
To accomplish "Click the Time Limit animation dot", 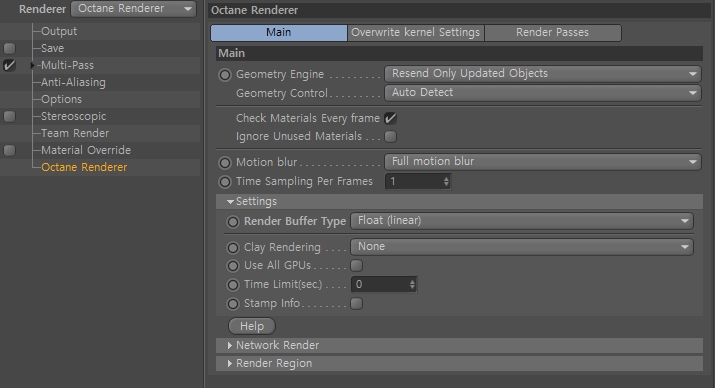I will point(233,285).
